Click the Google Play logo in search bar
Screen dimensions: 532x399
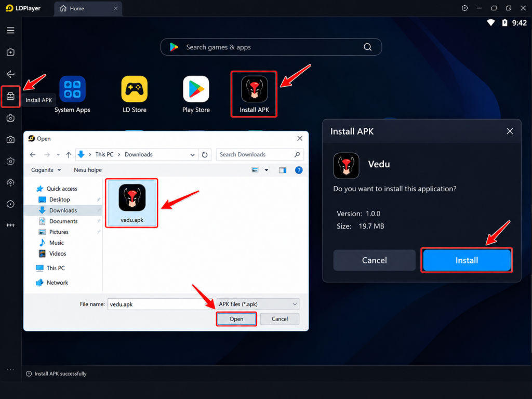pos(174,47)
